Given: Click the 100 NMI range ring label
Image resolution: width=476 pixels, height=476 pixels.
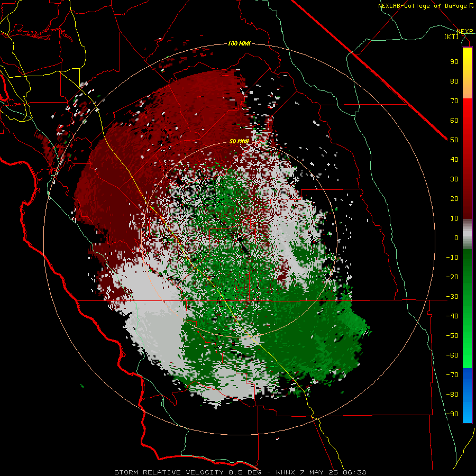Looking at the screenshot, I should point(239,44).
